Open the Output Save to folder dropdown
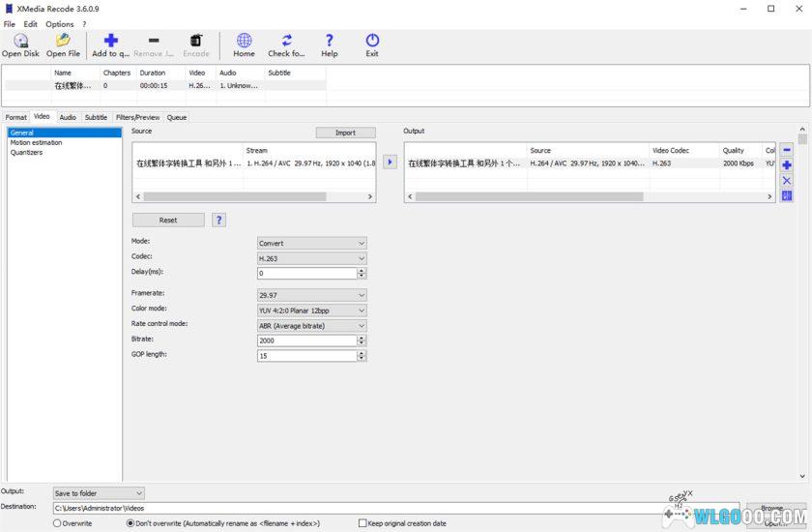 (x=99, y=493)
